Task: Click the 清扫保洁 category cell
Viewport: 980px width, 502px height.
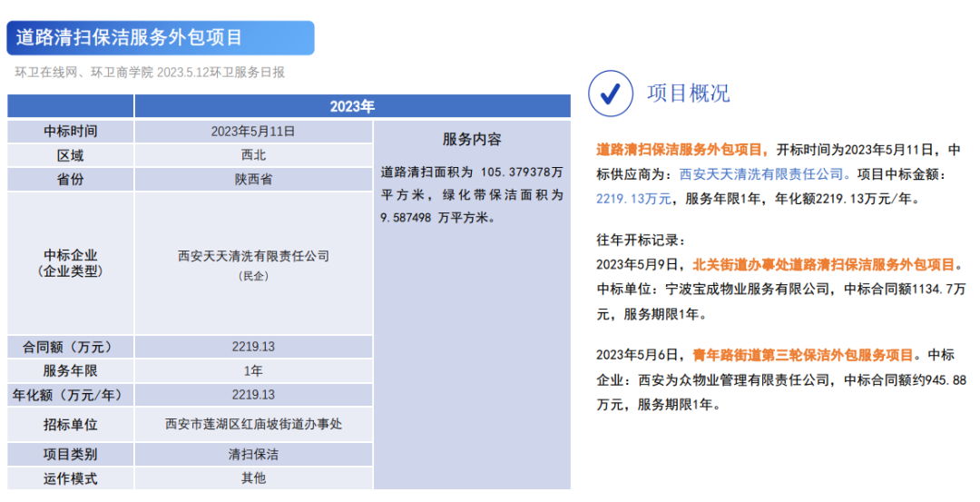Action: coord(253,455)
